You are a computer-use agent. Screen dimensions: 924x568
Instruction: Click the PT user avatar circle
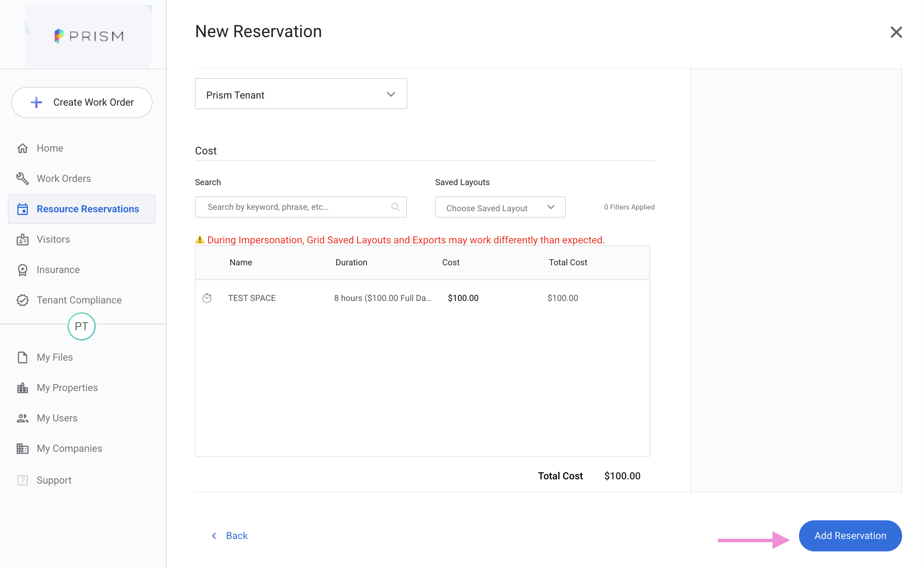click(x=82, y=326)
